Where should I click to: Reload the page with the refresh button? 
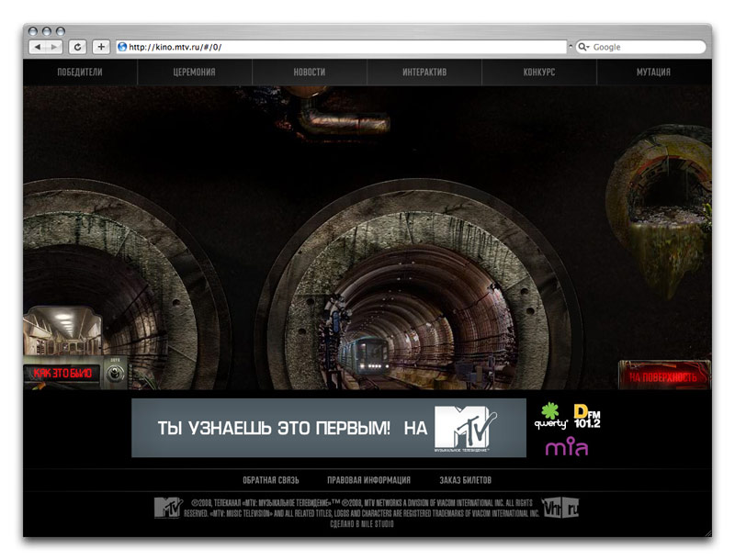77,47
